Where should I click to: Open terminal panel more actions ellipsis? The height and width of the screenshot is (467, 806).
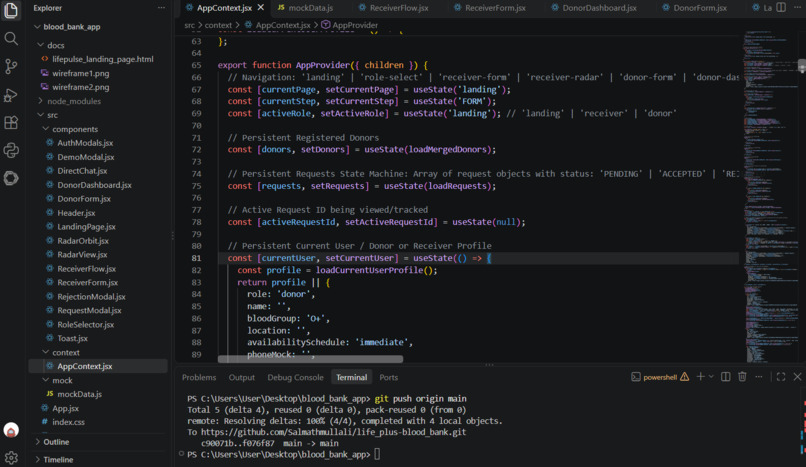coord(759,377)
